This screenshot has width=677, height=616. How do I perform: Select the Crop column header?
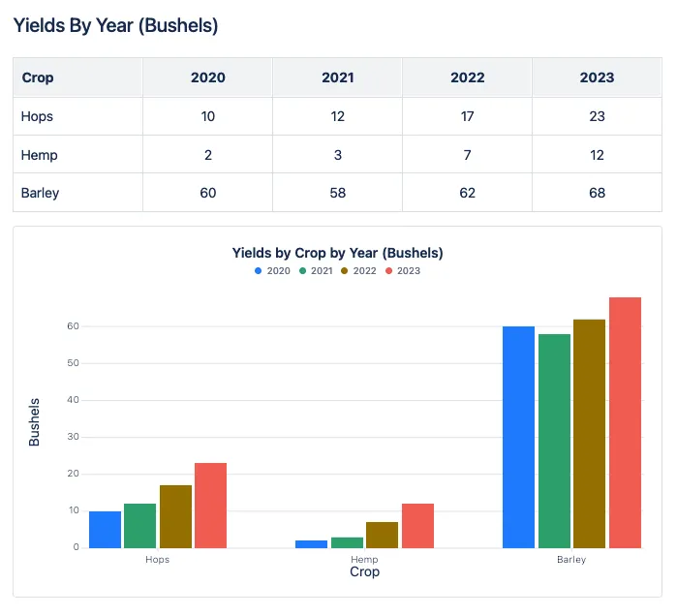pos(77,77)
